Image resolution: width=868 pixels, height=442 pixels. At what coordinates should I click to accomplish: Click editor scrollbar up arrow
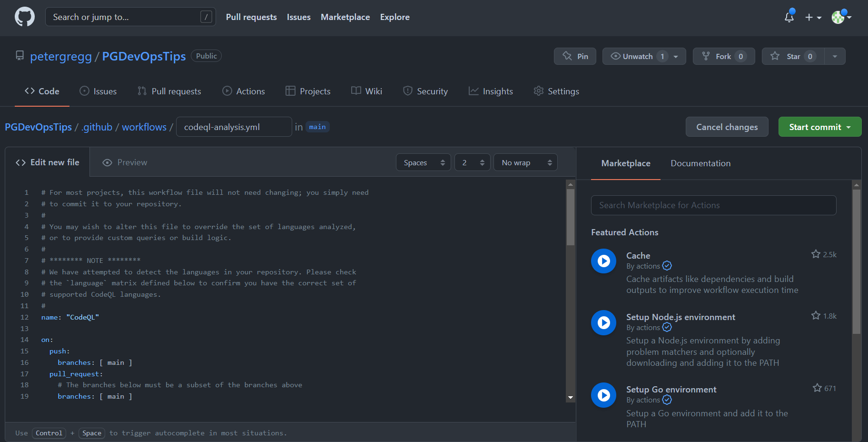(570, 184)
